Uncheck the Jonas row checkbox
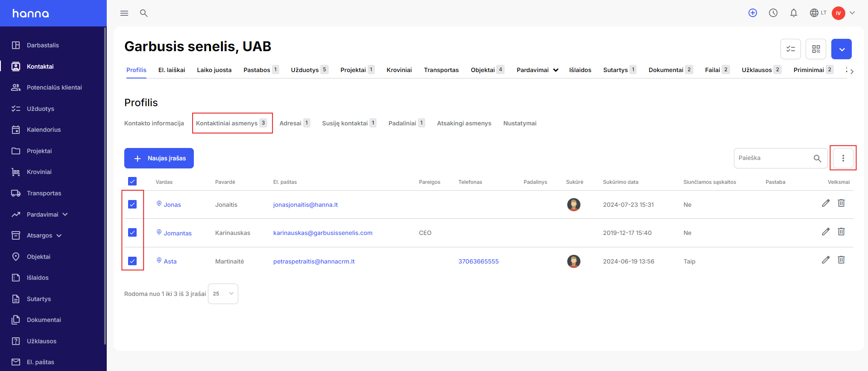The height and width of the screenshot is (371, 868). [x=132, y=204]
